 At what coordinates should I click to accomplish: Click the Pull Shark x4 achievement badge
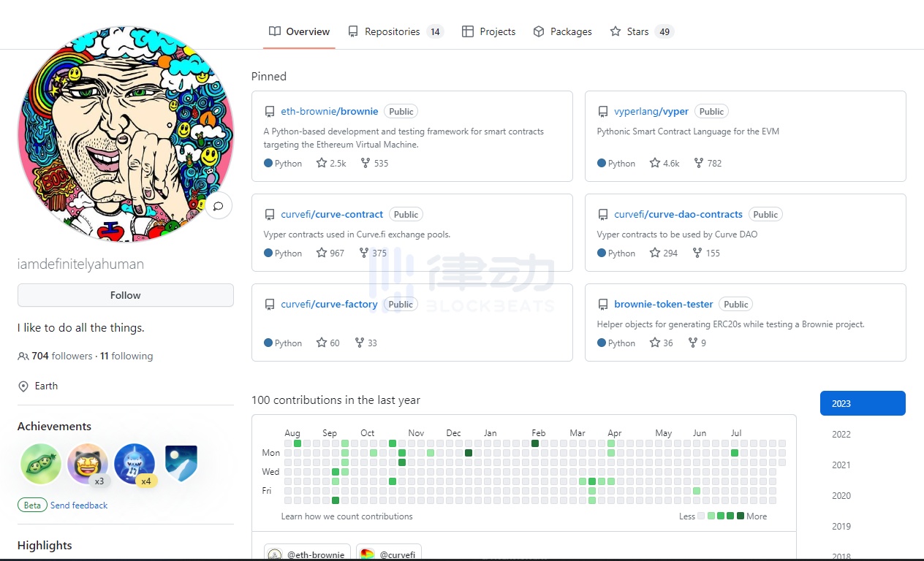[135, 464]
